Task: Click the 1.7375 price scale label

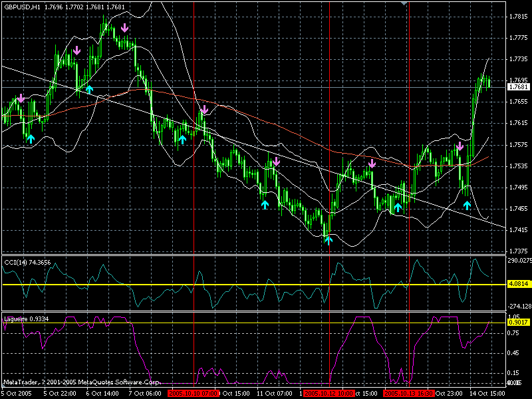Action: tap(519, 251)
